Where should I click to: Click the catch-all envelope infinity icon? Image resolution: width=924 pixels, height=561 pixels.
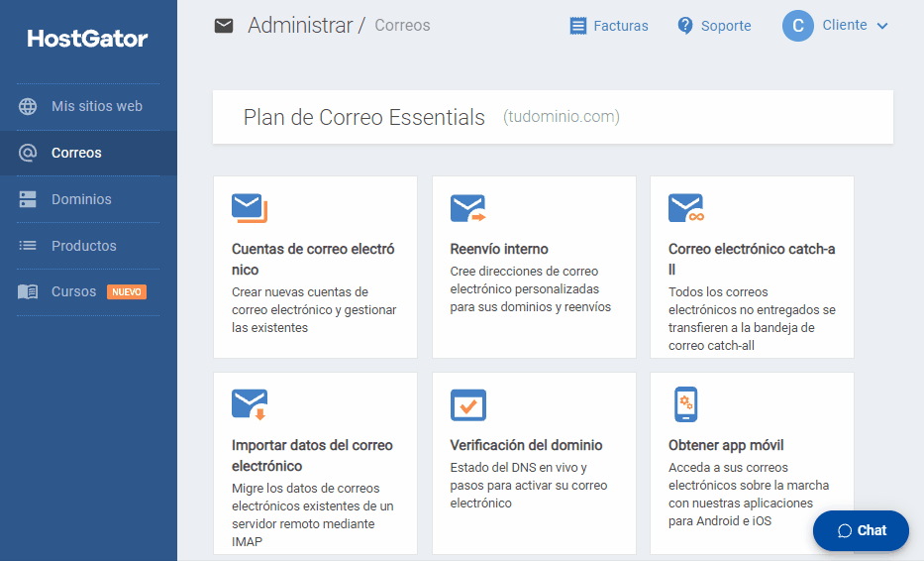pyautogui.click(x=686, y=208)
